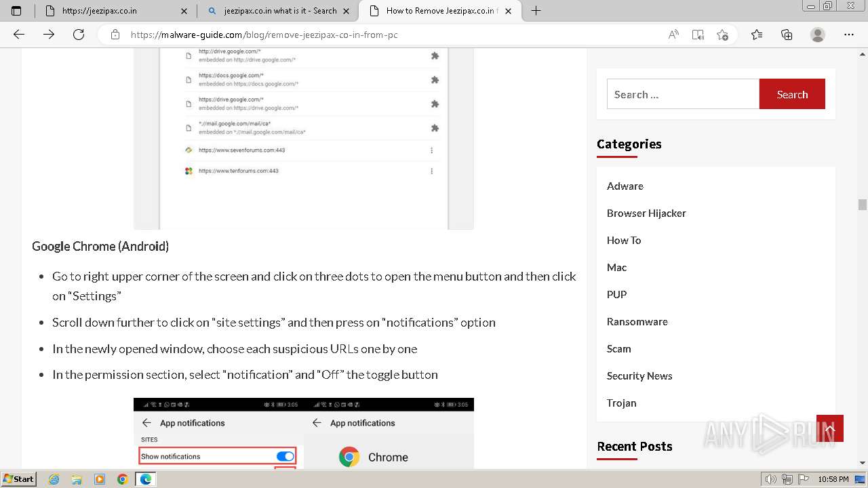Click the red Search button
868x488 pixels.
792,94
